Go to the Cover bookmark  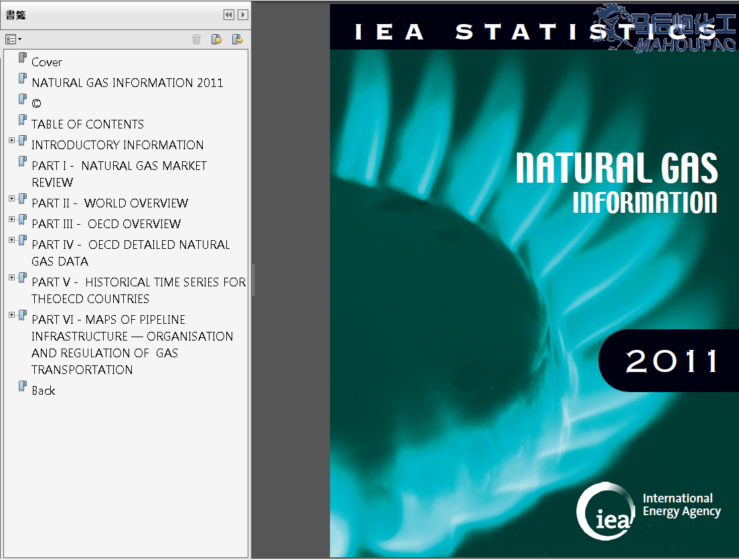47,62
